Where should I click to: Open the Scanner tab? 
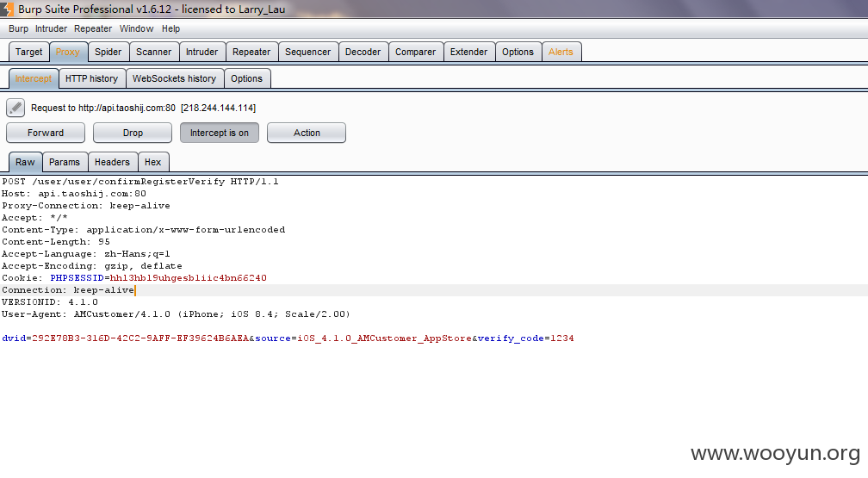coord(153,52)
